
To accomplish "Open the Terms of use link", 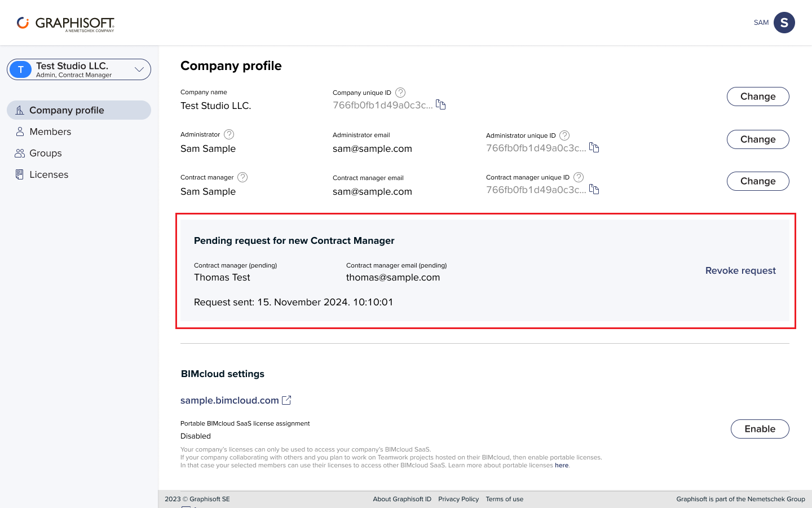I will click(x=505, y=499).
